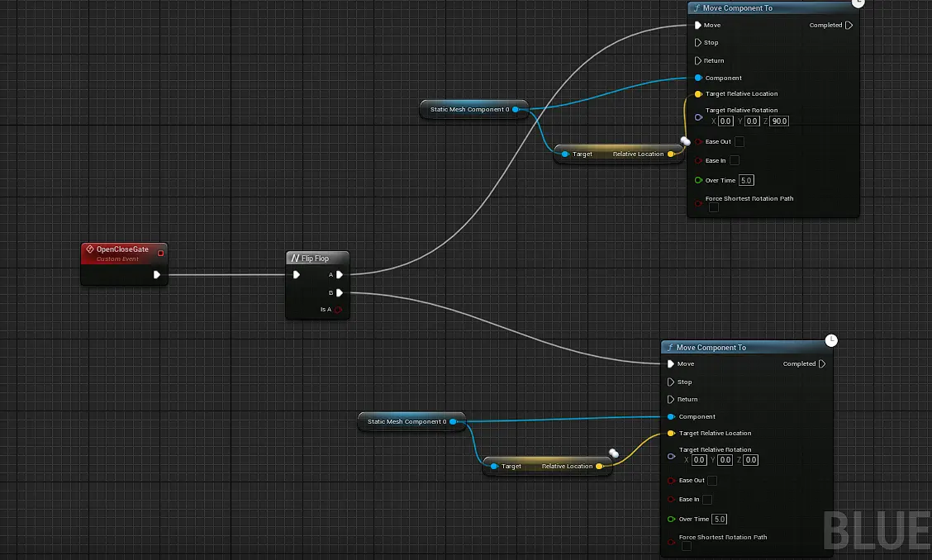
Task: Select the Flip Flop node title
Action: [x=315, y=259]
